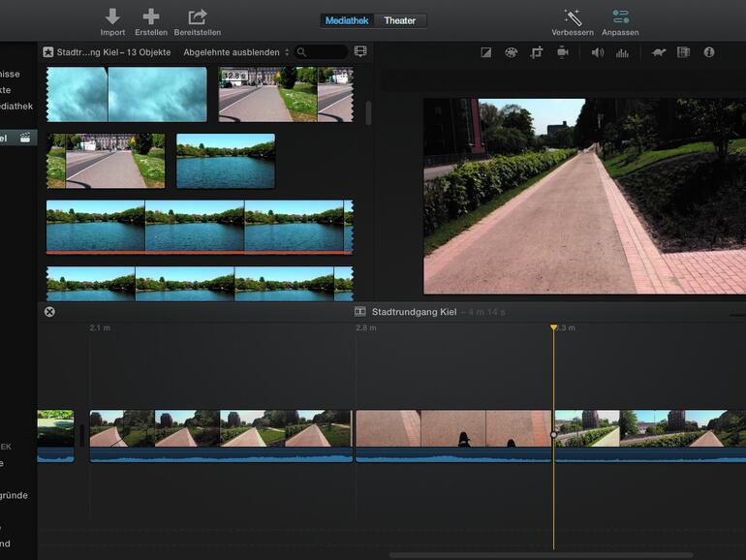Open the Erstellen plus menu

[150, 16]
